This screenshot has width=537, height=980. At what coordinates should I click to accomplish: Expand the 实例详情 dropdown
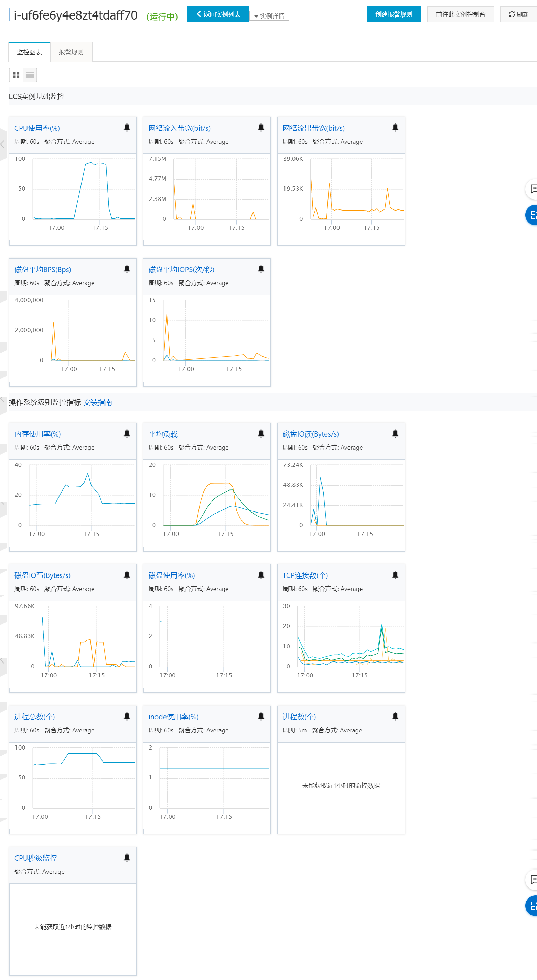269,16
